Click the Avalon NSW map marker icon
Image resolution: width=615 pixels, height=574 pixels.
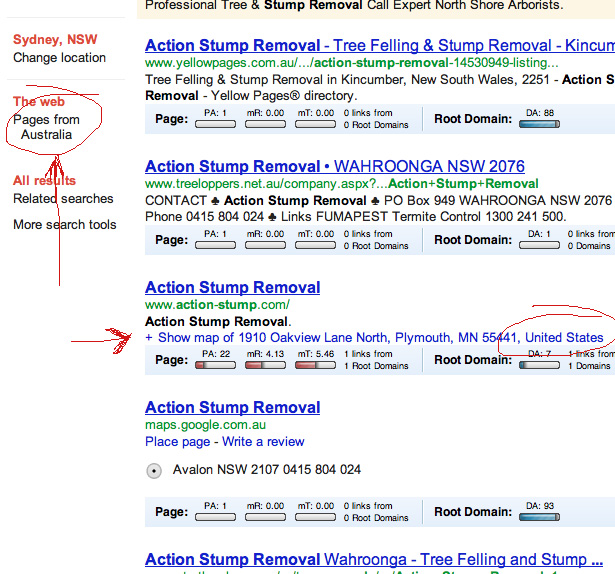[154, 470]
